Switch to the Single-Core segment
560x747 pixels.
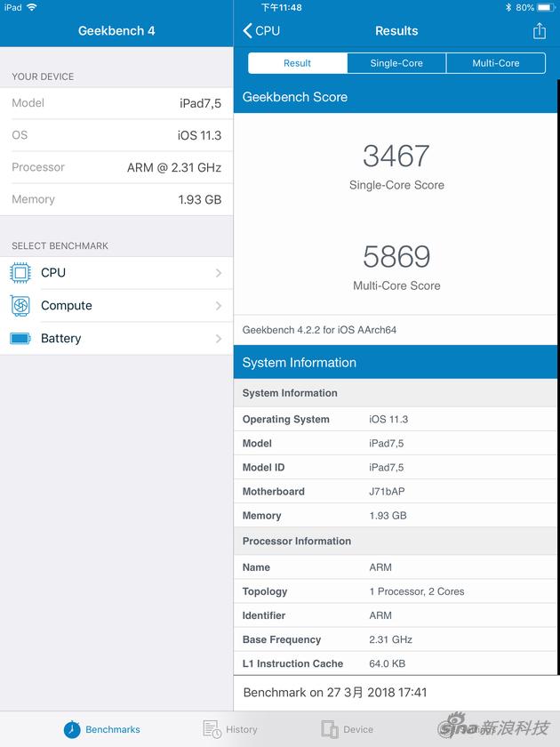[396, 63]
